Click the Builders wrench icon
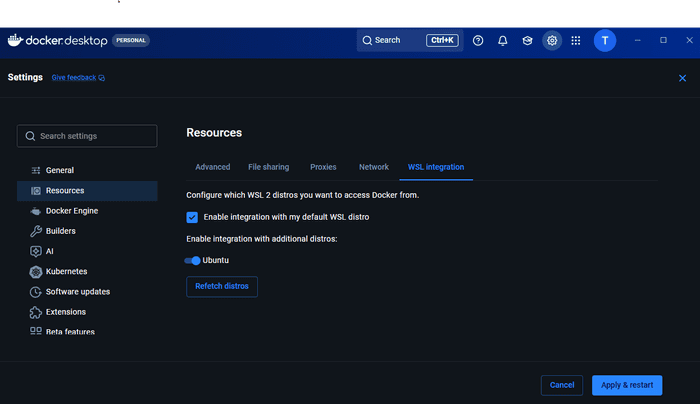The width and height of the screenshot is (700, 404). tap(36, 231)
